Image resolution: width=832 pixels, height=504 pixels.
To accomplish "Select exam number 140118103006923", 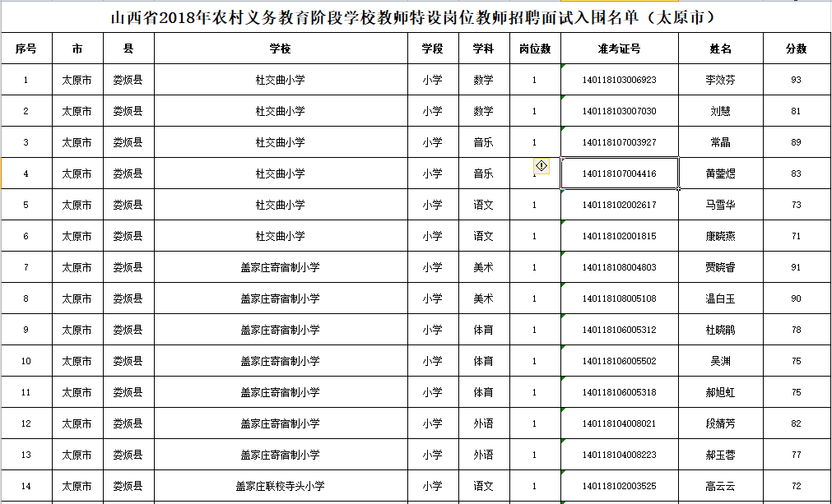I will (619, 80).
